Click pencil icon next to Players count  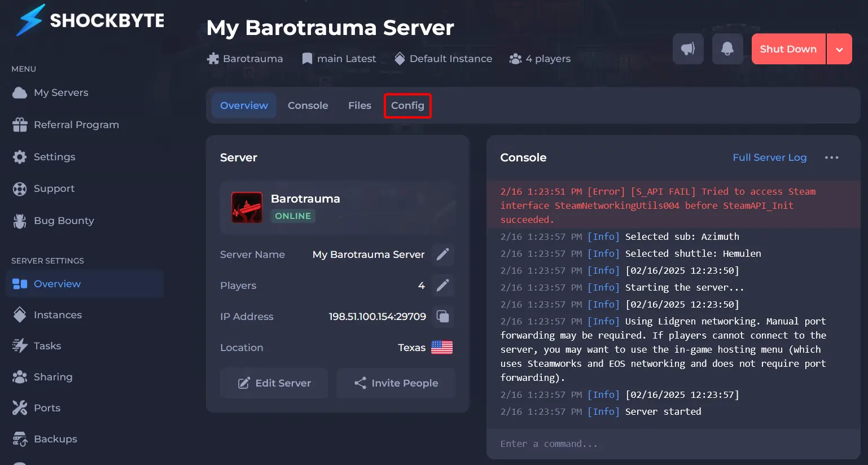tap(443, 286)
